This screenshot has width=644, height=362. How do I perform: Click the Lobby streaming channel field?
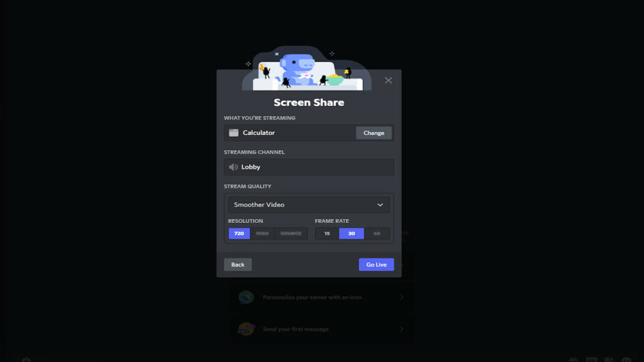[309, 167]
